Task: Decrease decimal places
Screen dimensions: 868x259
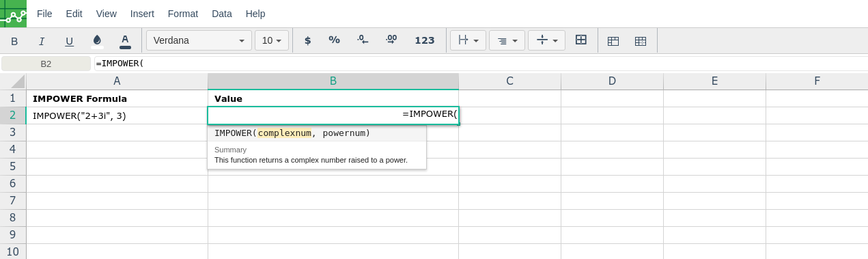Action: tap(363, 40)
